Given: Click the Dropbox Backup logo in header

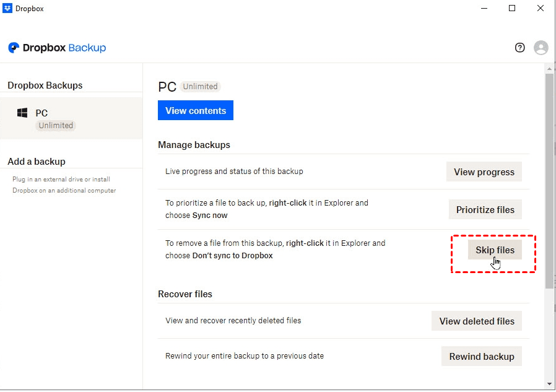Looking at the screenshot, I should (x=57, y=48).
